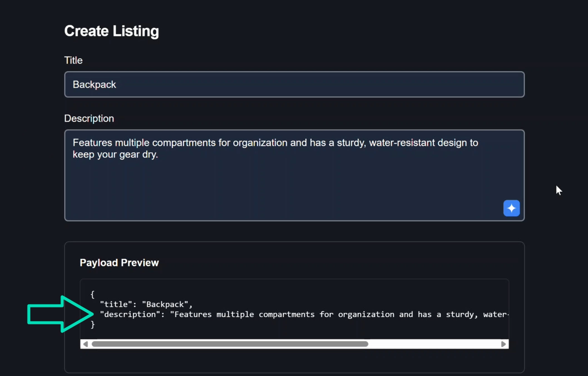Viewport: 588px width, 376px height.
Task: Click the "description" key in the payload JSON
Action: click(x=129, y=314)
